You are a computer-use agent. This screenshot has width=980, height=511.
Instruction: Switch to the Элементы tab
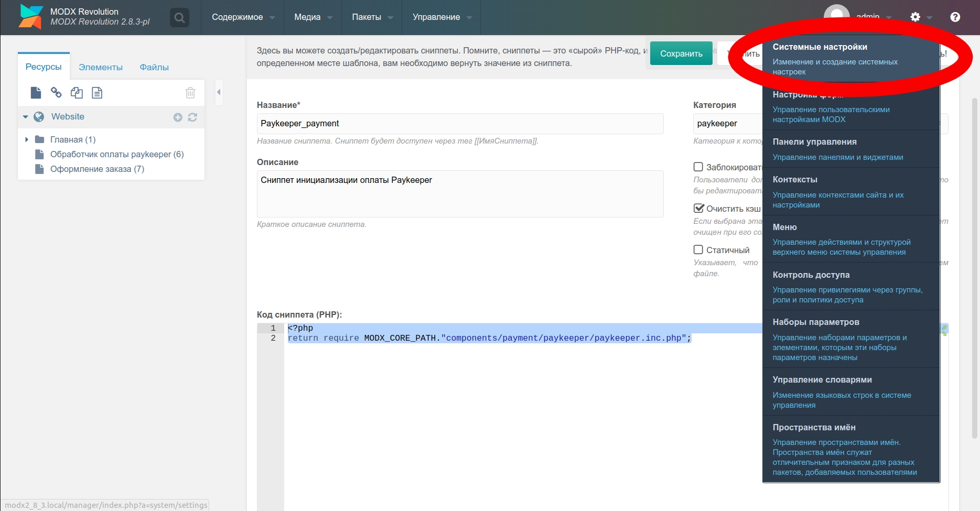101,67
